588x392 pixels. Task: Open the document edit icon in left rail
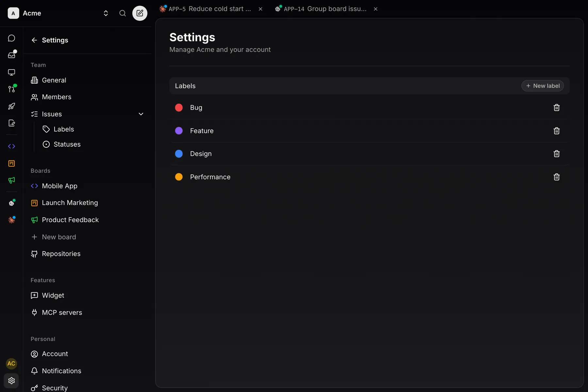click(x=11, y=123)
